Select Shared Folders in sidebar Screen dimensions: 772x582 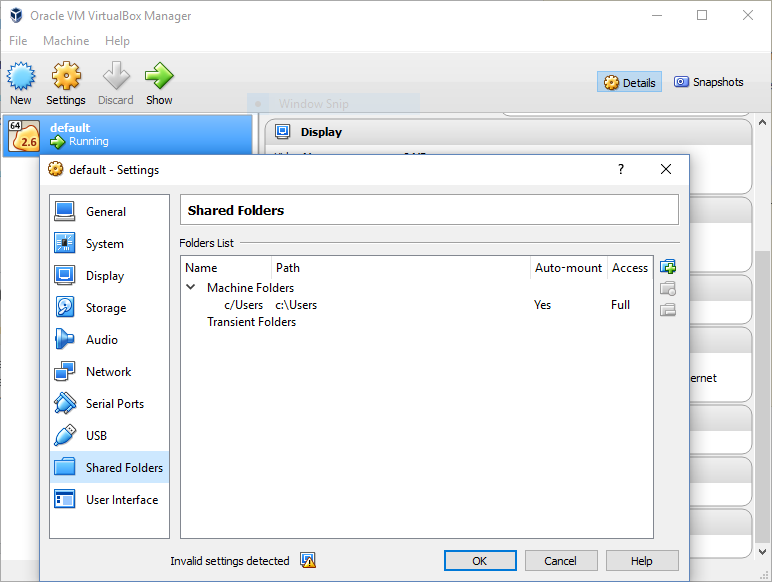click(109, 467)
